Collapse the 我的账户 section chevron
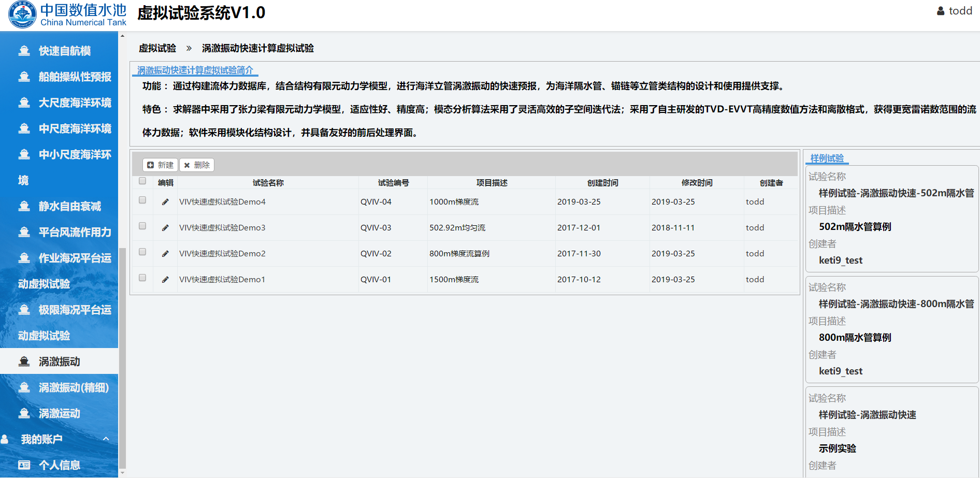This screenshot has height=478, width=980. click(106, 439)
